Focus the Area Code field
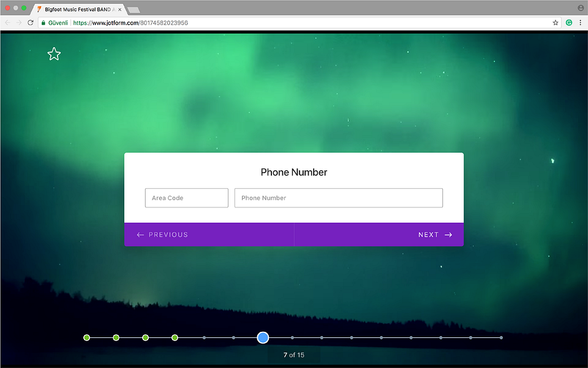The height and width of the screenshot is (368, 588). click(187, 198)
